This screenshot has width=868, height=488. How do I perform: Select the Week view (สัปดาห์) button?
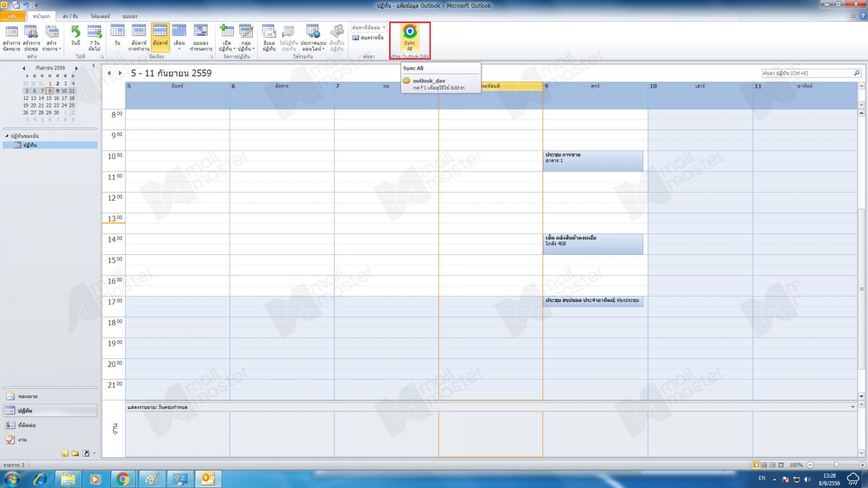coord(160,38)
